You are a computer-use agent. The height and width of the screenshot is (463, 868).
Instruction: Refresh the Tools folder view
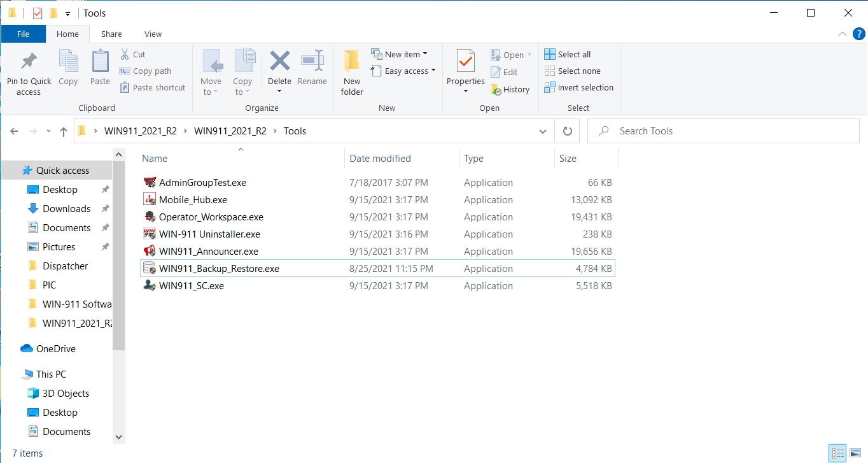(x=567, y=131)
